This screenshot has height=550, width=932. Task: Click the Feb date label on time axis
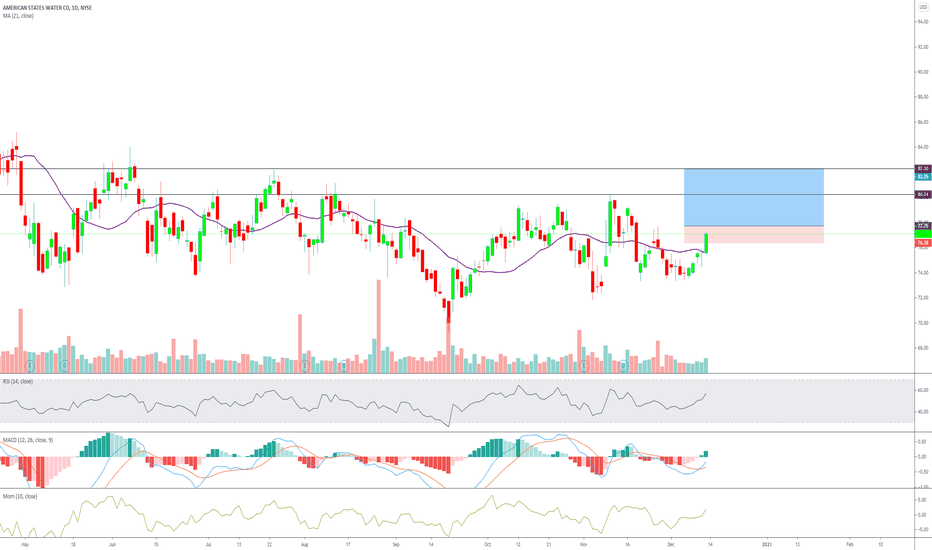[x=849, y=544]
